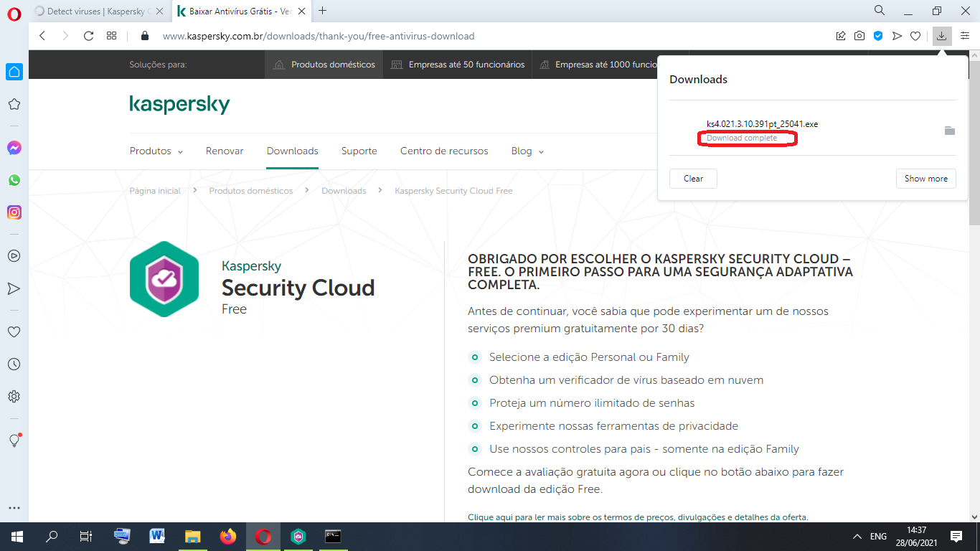This screenshot has height=551, width=980.
Task: Click the edit page icon in address bar
Action: pos(841,36)
